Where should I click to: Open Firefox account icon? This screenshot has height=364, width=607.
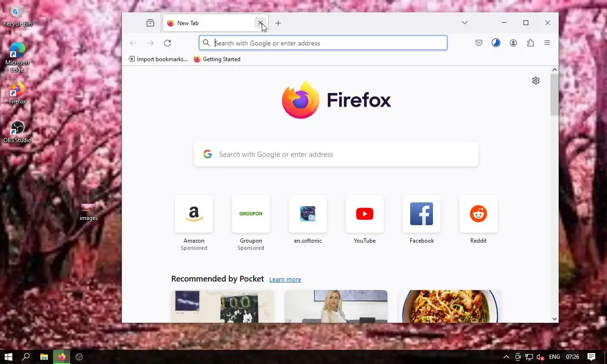pyautogui.click(x=513, y=43)
